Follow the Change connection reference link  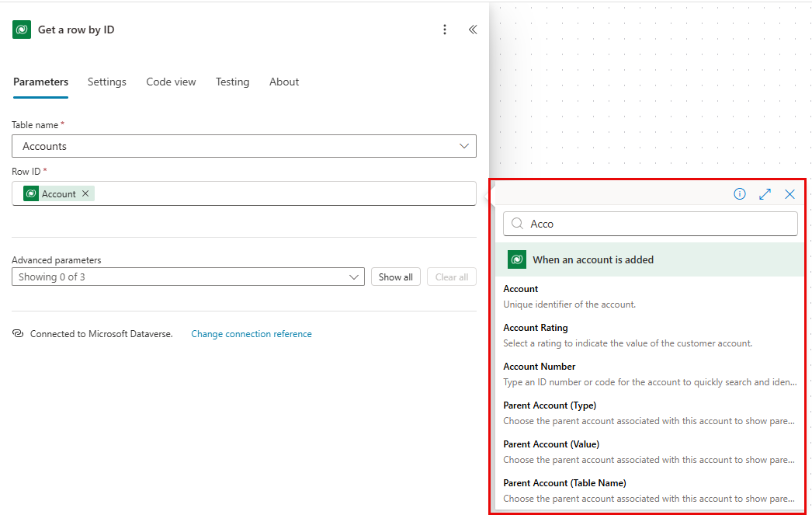coord(252,334)
